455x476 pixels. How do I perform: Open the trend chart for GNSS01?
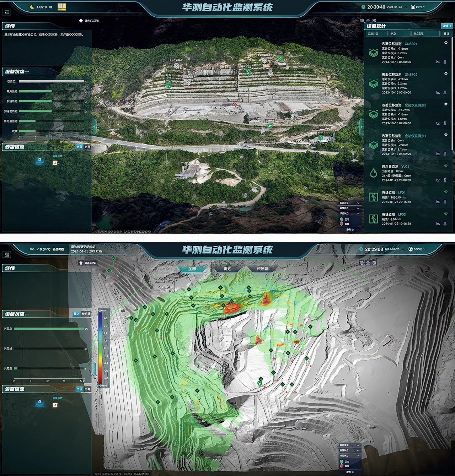pos(438,62)
